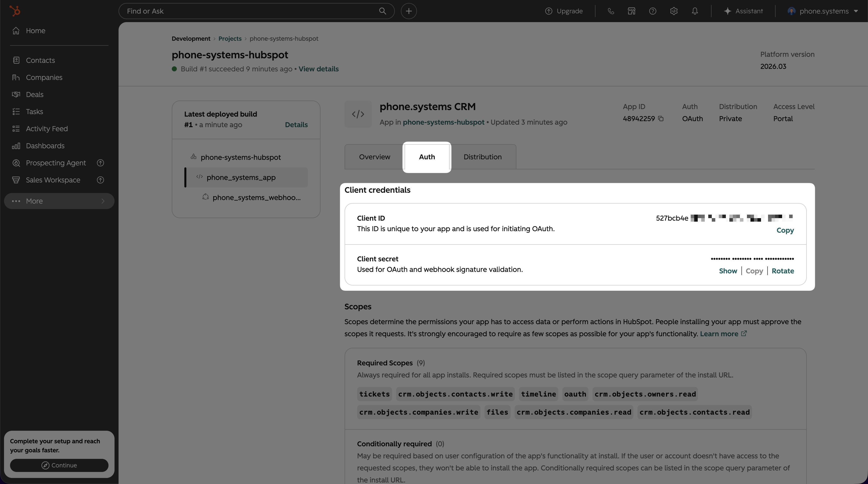Switch to the Distribution tab
This screenshot has height=484, width=868.
pos(482,157)
